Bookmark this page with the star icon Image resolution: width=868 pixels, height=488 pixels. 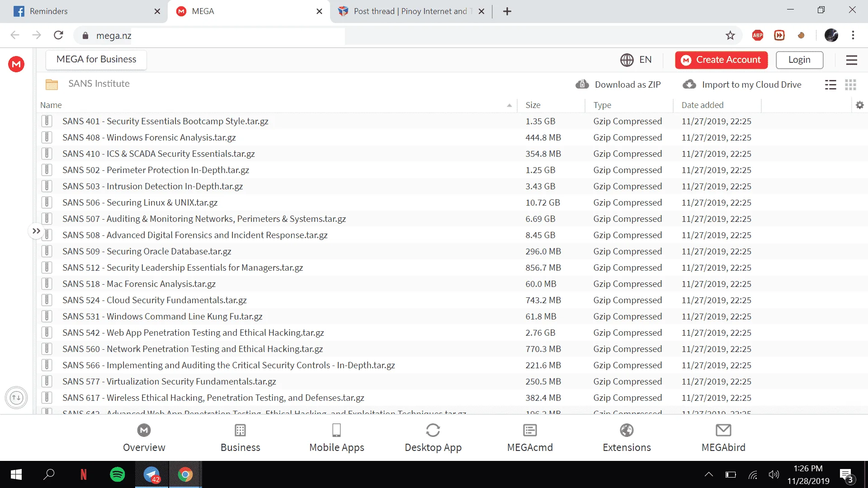[x=730, y=35]
